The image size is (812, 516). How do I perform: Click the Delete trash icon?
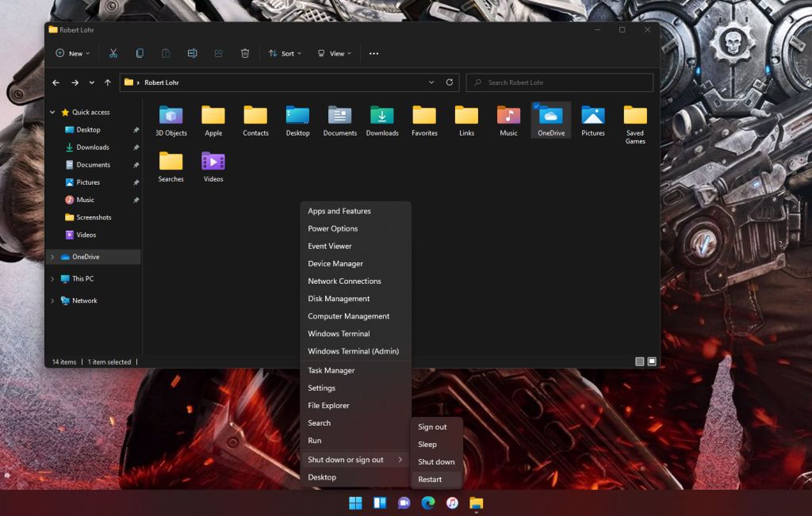click(245, 53)
